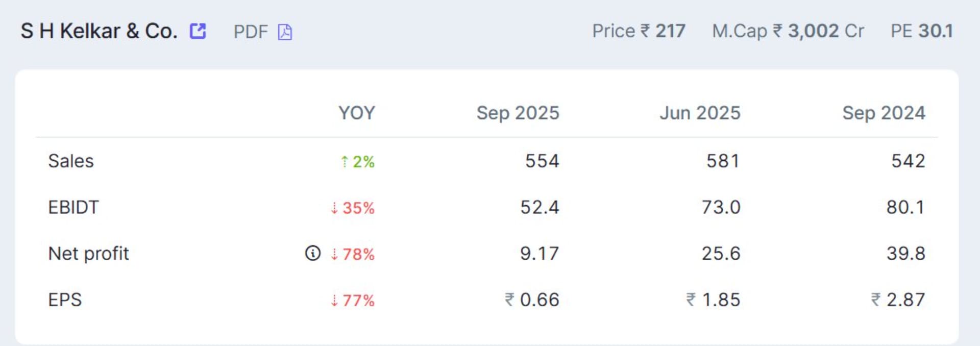The width and height of the screenshot is (980, 346).
Task: Select the Sep 2025 column header
Action: (x=518, y=113)
